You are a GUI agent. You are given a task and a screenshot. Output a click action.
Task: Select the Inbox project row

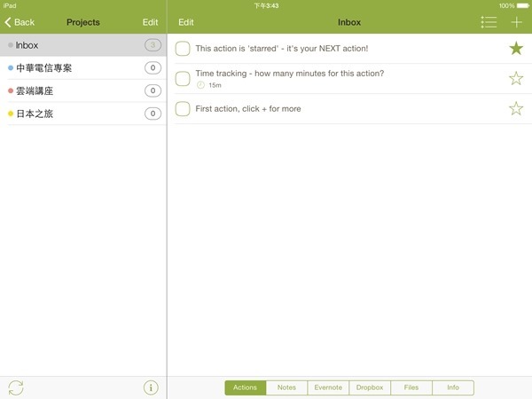tap(83, 45)
